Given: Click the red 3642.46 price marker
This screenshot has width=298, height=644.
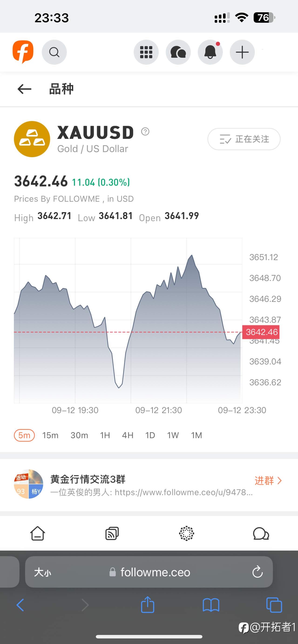Looking at the screenshot, I should click(x=261, y=332).
